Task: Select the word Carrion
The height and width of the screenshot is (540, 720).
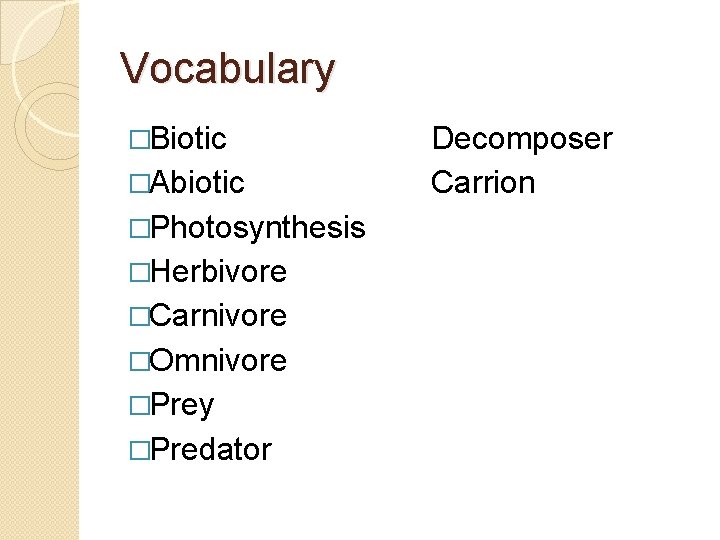Action: click(483, 182)
